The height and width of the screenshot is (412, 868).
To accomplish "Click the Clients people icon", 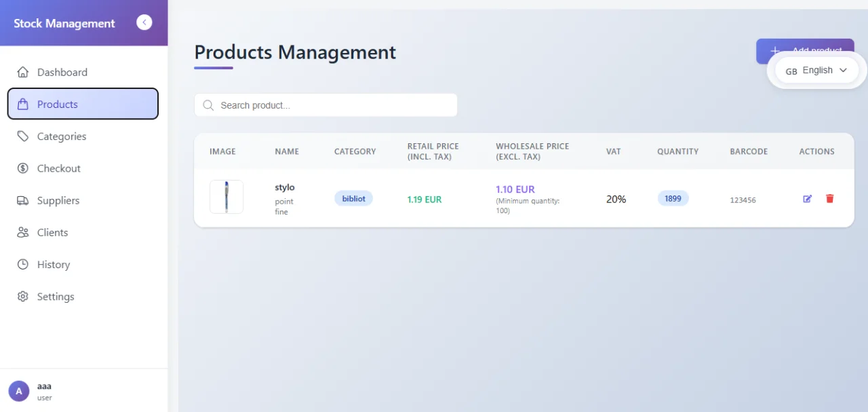I will (x=23, y=232).
